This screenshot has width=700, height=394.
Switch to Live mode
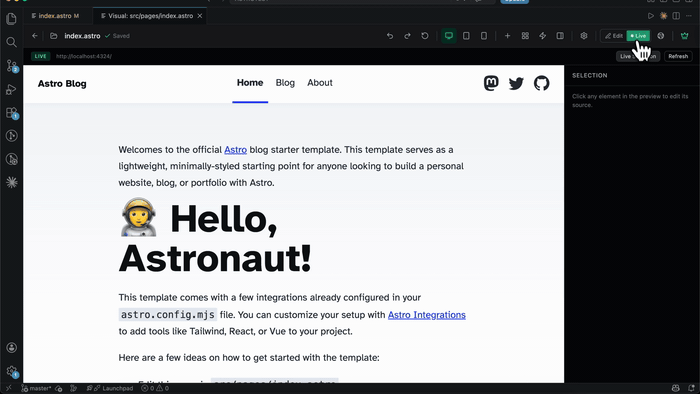click(x=638, y=36)
